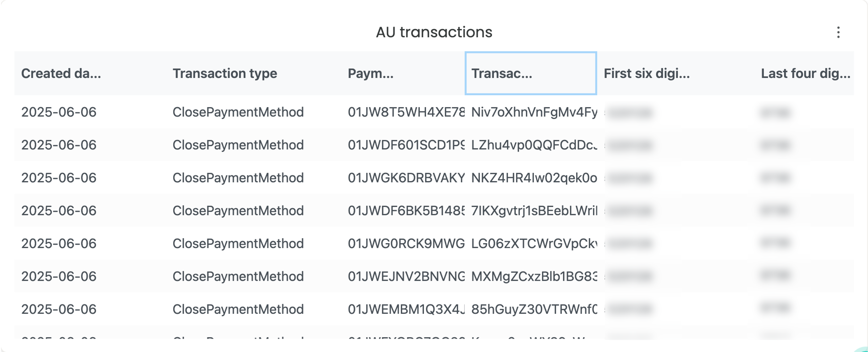Click payment ID 01JWEMBM1Q3X4J cell

point(406,309)
